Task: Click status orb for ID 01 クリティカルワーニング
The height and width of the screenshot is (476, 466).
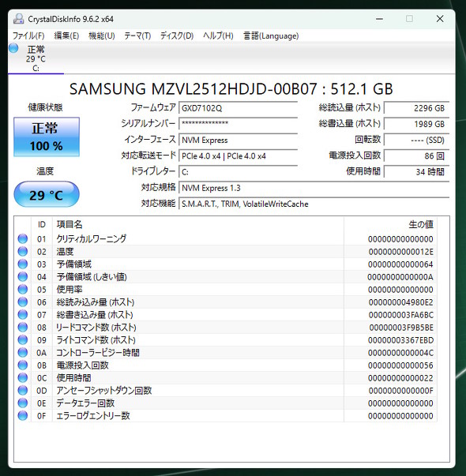Action: point(22,239)
